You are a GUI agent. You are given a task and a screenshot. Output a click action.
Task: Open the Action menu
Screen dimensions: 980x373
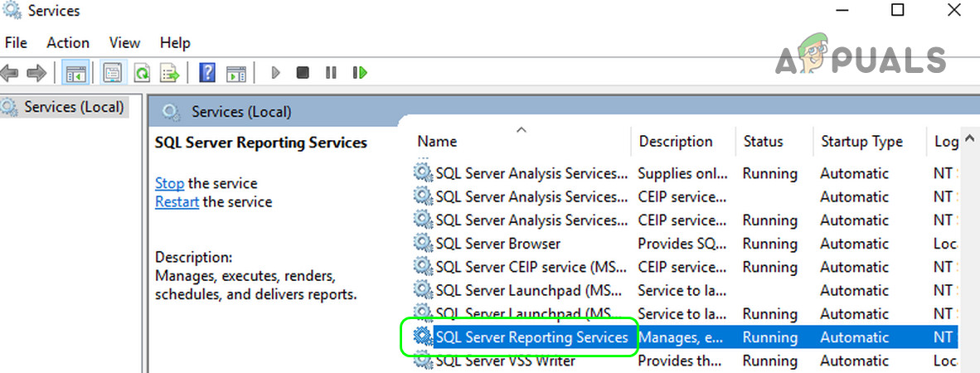[x=68, y=42]
